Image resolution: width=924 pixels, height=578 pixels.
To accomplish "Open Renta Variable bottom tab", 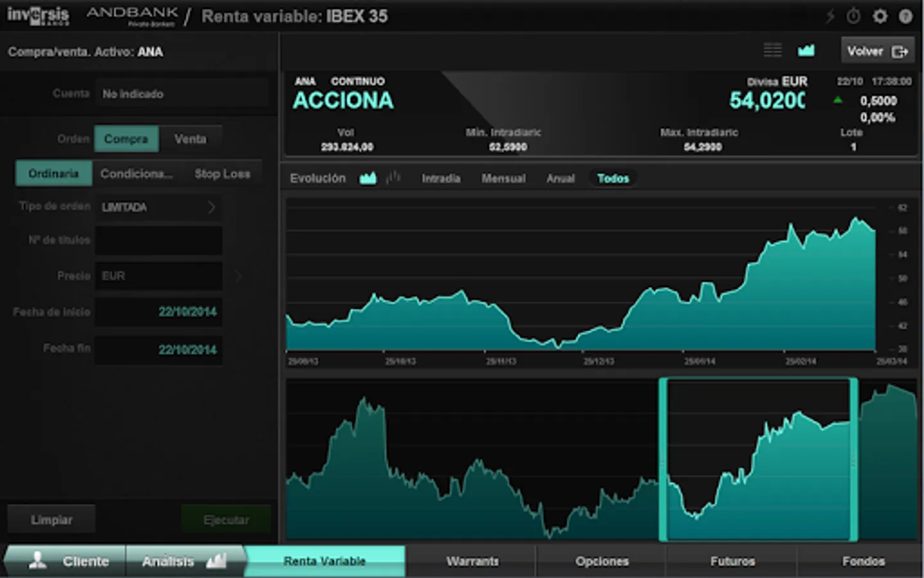I will pos(325,561).
